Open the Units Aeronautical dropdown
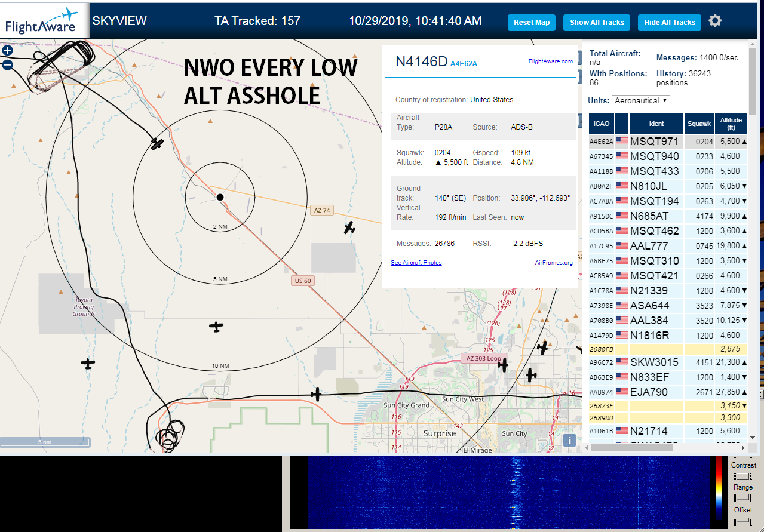Screen dimensions: 764x532 [x=641, y=100]
